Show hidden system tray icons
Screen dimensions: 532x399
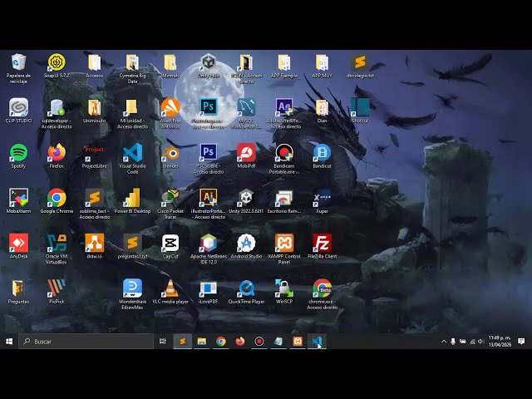point(444,342)
